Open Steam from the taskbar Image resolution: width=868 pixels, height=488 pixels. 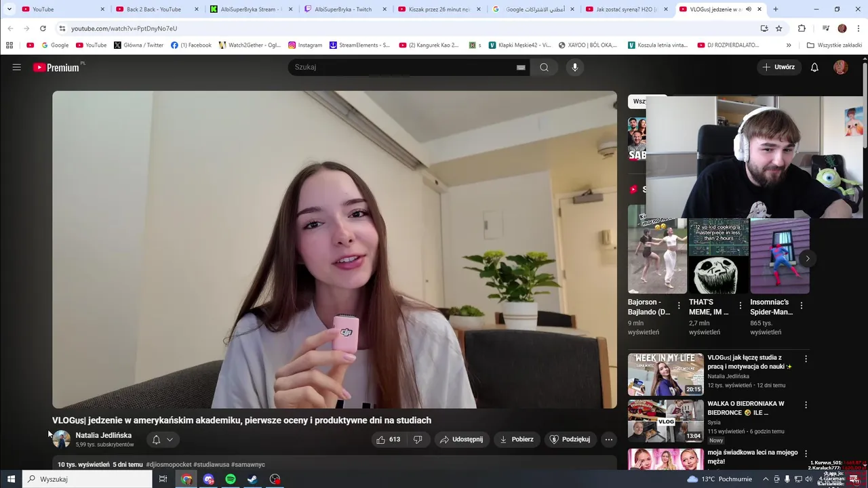click(252, 479)
